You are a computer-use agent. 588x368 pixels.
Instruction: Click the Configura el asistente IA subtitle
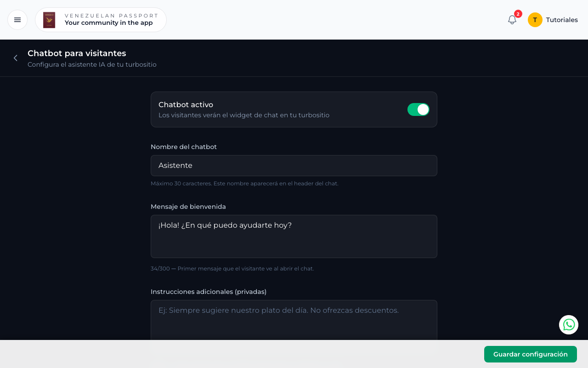click(92, 65)
